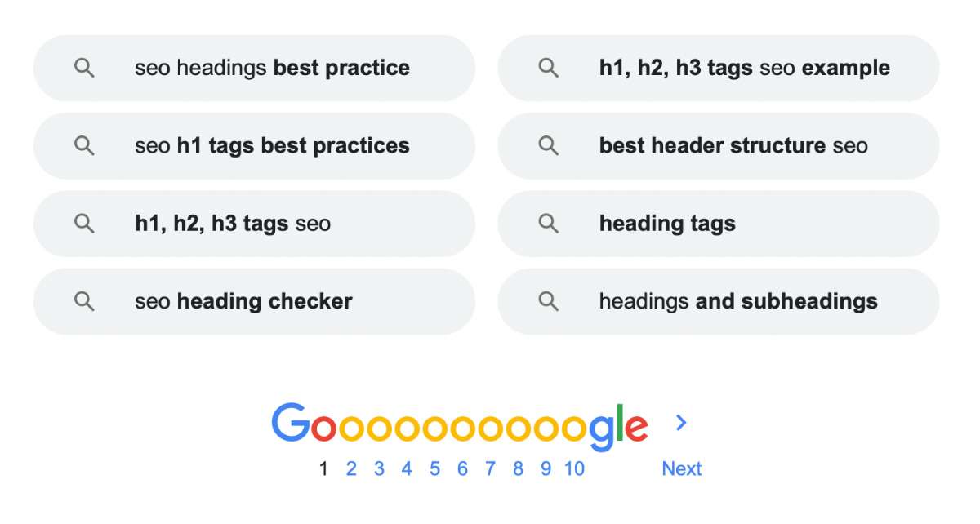
Task: Click magnifier icon beside 'heading tags' suggestion
Action: pos(549,224)
